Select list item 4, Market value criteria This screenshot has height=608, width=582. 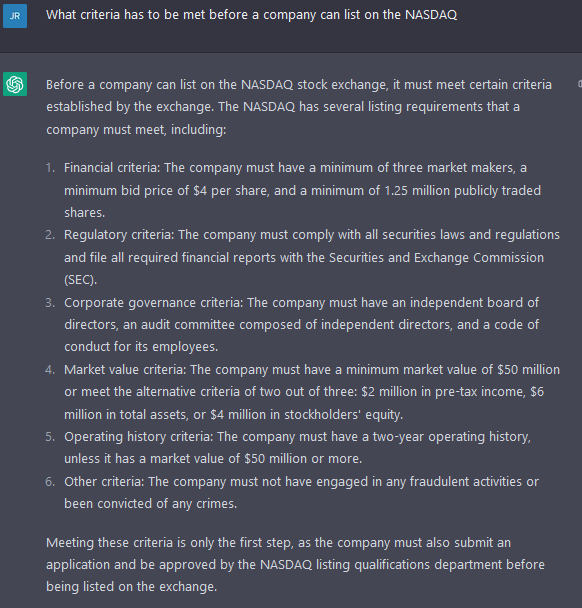302,392
